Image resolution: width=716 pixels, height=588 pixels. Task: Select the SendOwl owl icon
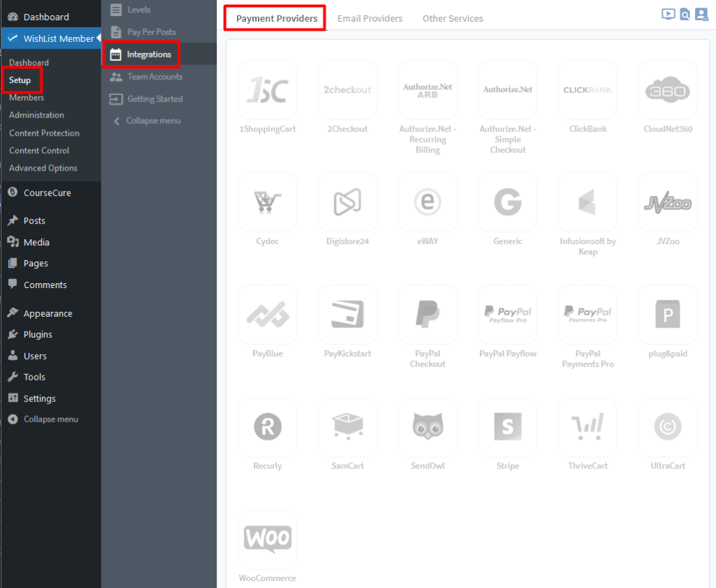tap(428, 427)
